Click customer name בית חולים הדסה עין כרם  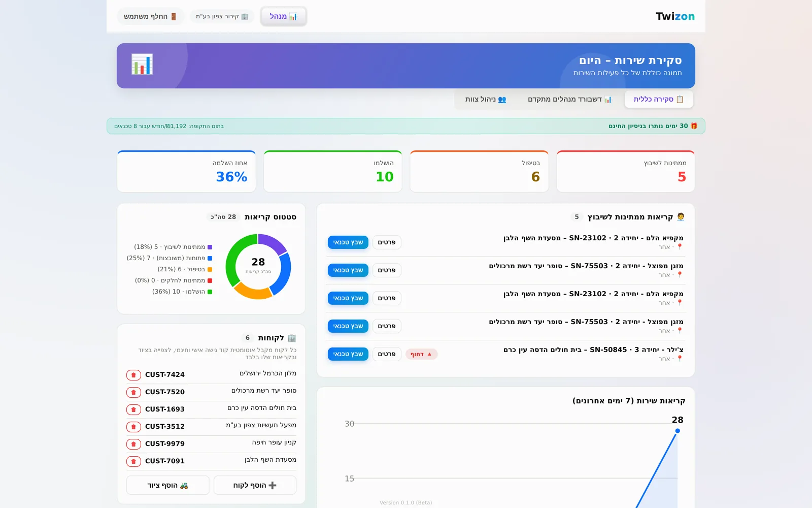pyautogui.click(x=262, y=408)
